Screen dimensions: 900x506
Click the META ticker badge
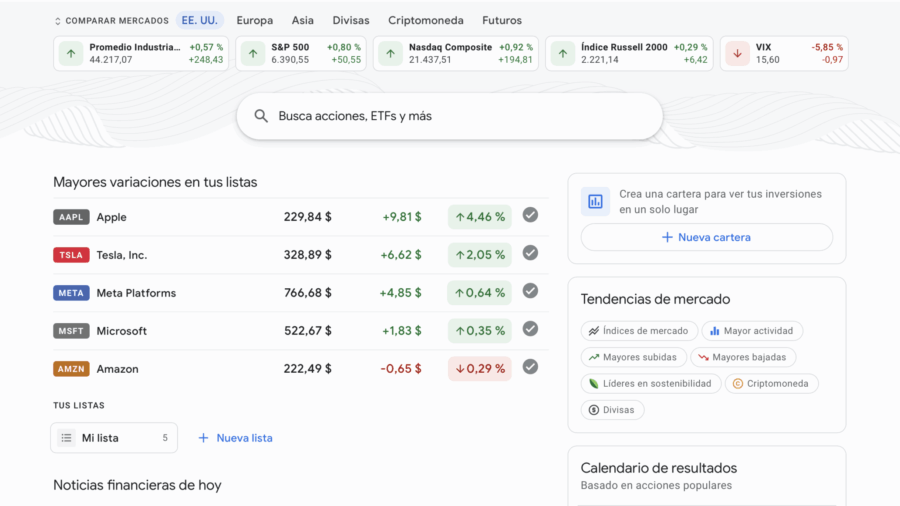coord(71,293)
